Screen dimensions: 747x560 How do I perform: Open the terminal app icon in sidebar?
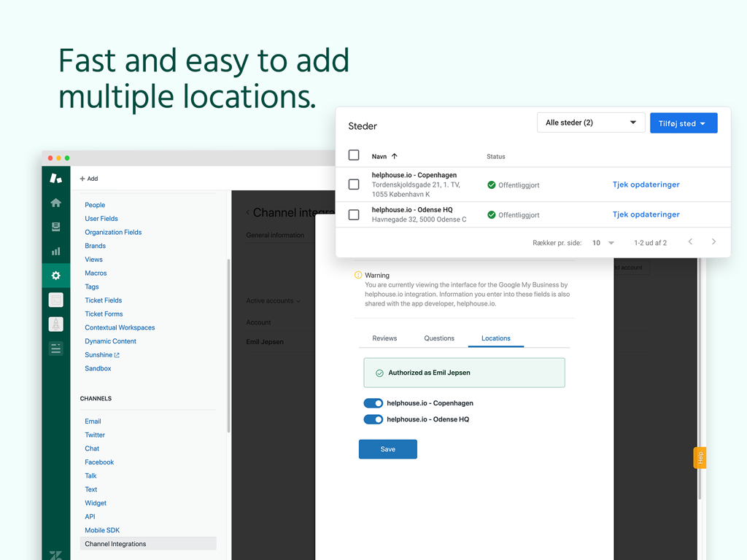click(x=55, y=300)
